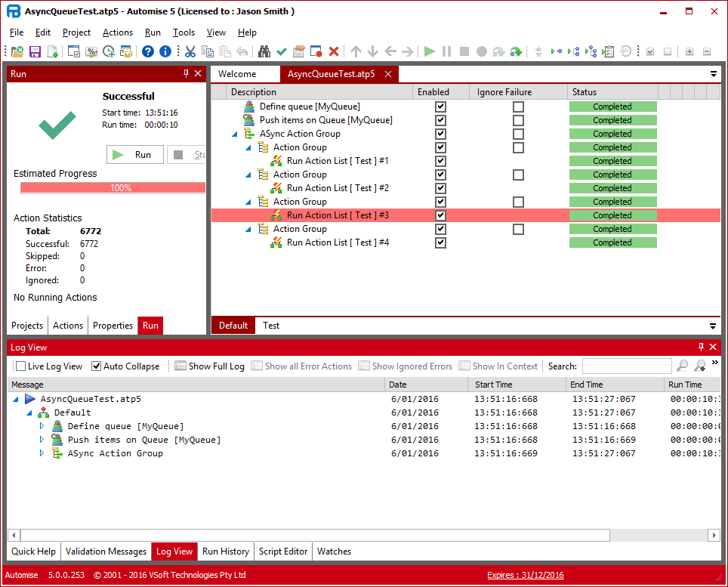Click the Run button in Run panel
This screenshot has height=587, width=728.
point(135,155)
